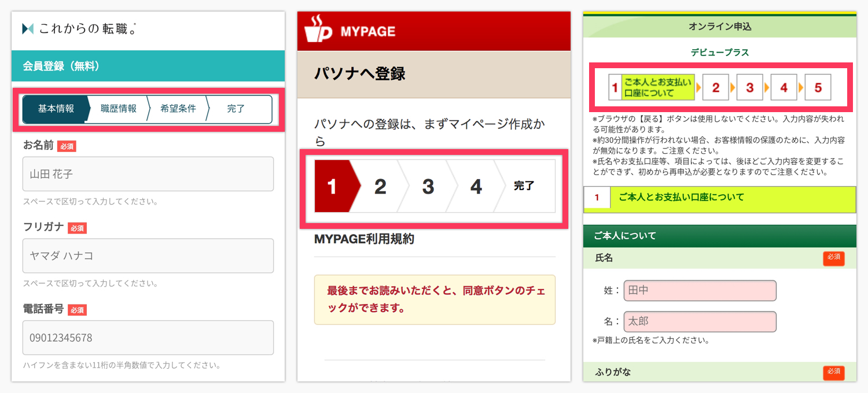This screenshot has height=393, width=868.
Task: Select step 4 in the パソナ registration steps
Action: pyautogui.click(x=476, y=186)
